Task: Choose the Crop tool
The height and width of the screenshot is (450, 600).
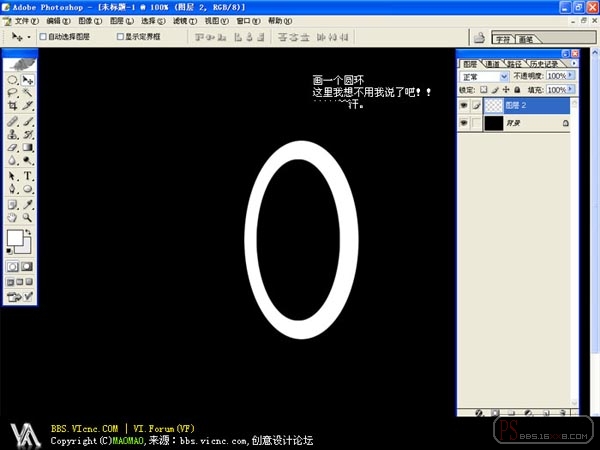Action: pos(13,105)
